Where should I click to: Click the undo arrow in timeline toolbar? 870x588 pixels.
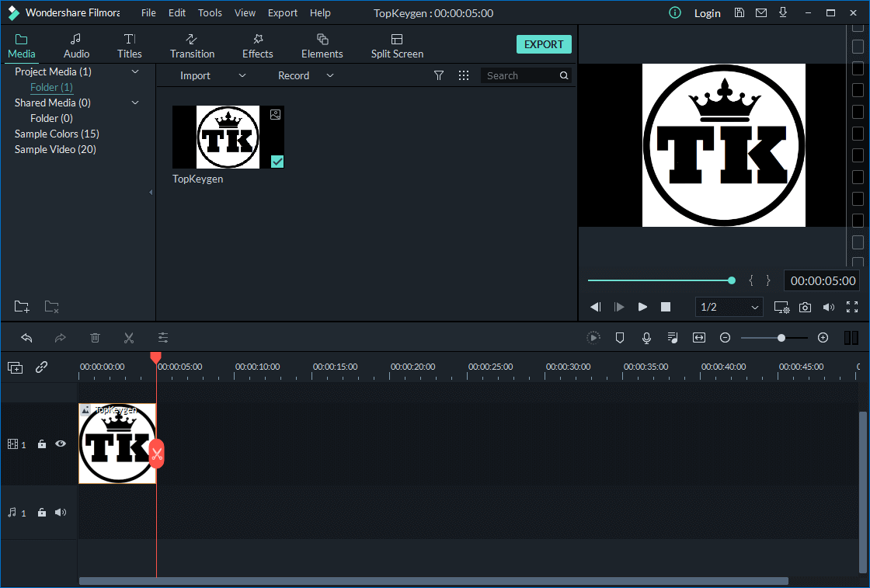(26, 338)
